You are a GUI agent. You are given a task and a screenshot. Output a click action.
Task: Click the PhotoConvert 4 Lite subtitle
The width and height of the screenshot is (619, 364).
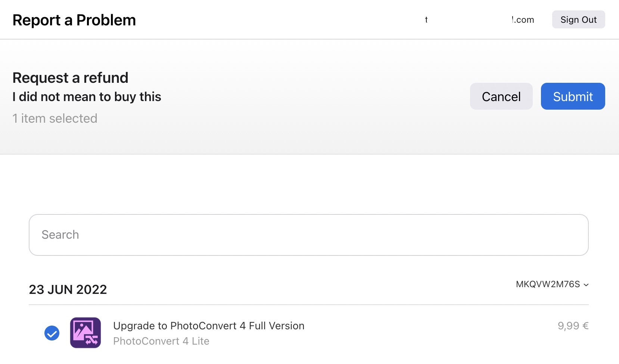[x=161, y=341]
